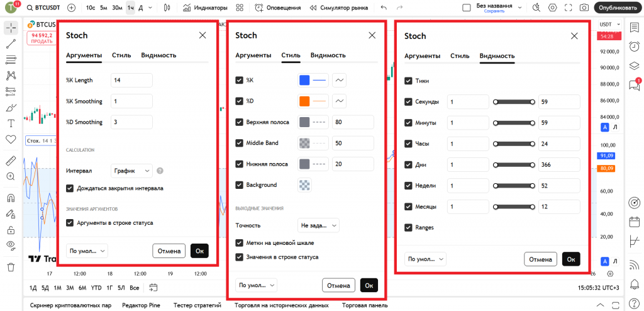The width and height of the screenshot is (644, 311).
Task: Toggle Labels on price scale checkbox
Action: (239, 243)
